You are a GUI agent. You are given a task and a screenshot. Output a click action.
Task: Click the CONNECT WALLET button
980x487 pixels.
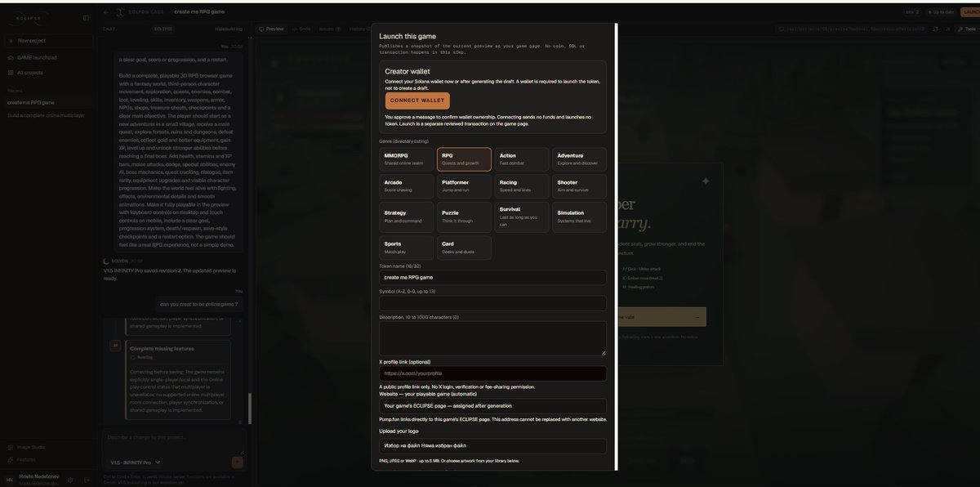tap(417, 101)
